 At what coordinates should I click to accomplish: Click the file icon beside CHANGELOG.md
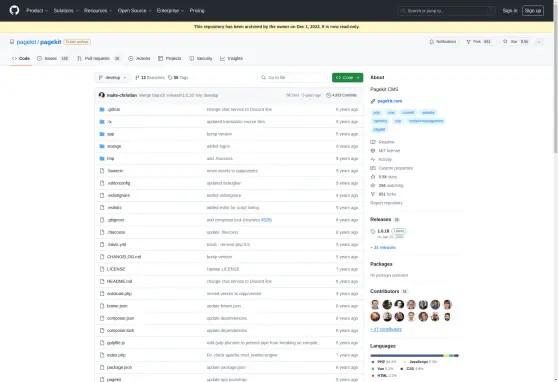coord(102,257)
